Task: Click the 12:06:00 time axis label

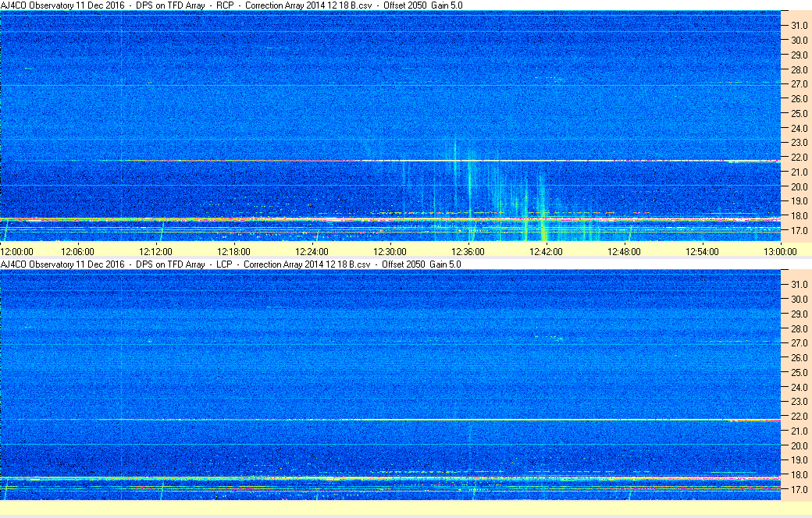Action: coord(77,251)
